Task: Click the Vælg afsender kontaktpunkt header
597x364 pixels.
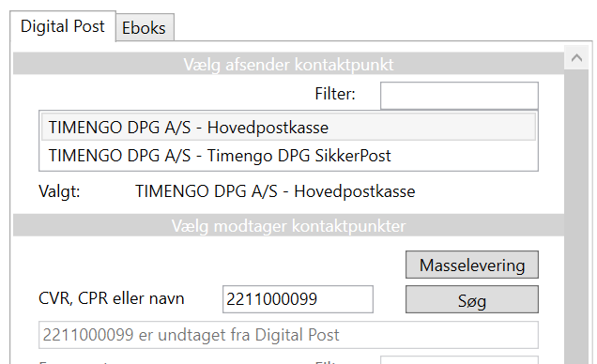Action: tap(288, 64)
